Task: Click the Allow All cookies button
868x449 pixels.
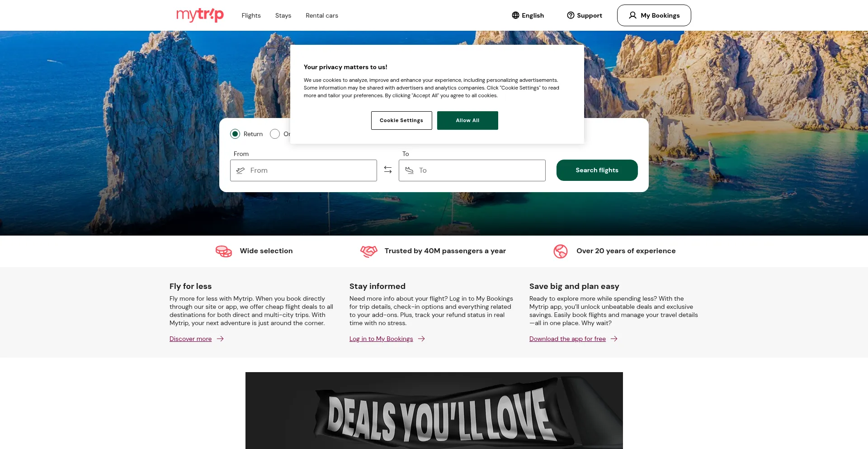Action: 467,120
